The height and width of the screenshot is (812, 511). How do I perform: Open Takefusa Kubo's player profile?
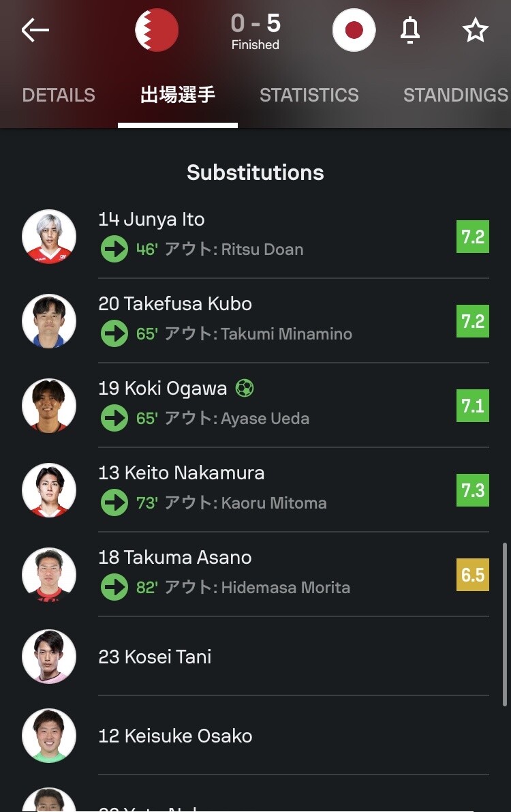175,303
